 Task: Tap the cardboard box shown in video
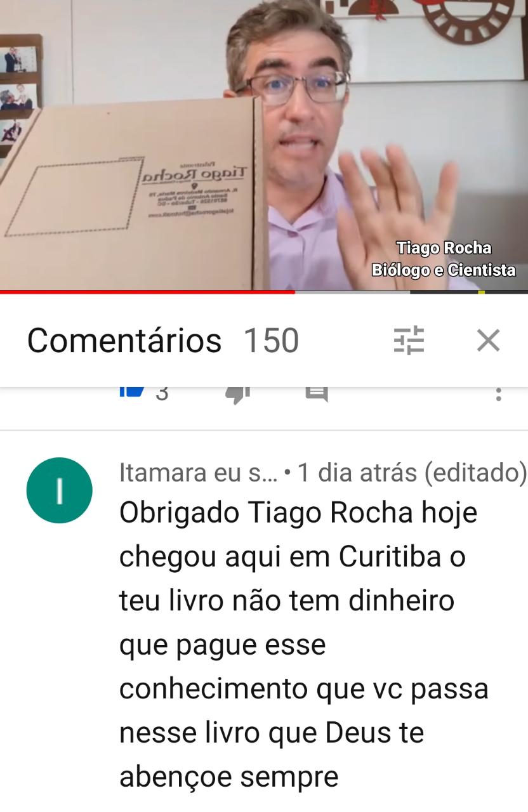(x=135, y=193)
